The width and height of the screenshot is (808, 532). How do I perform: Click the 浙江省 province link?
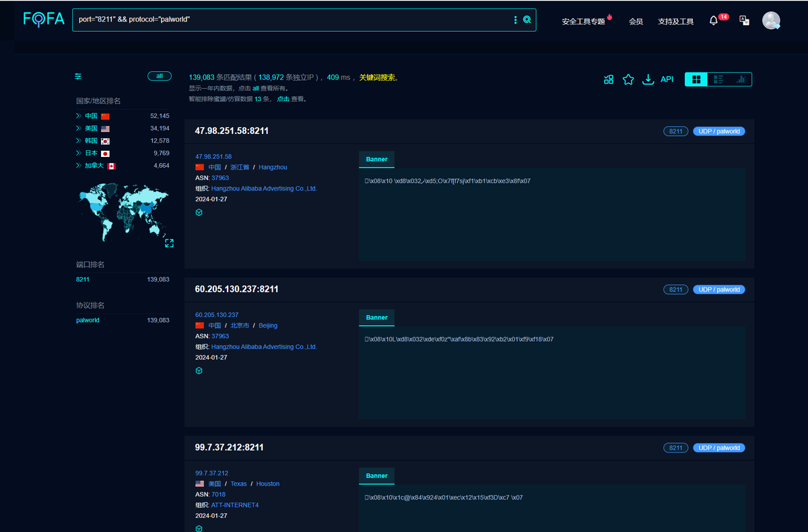(x=239, y=167)
